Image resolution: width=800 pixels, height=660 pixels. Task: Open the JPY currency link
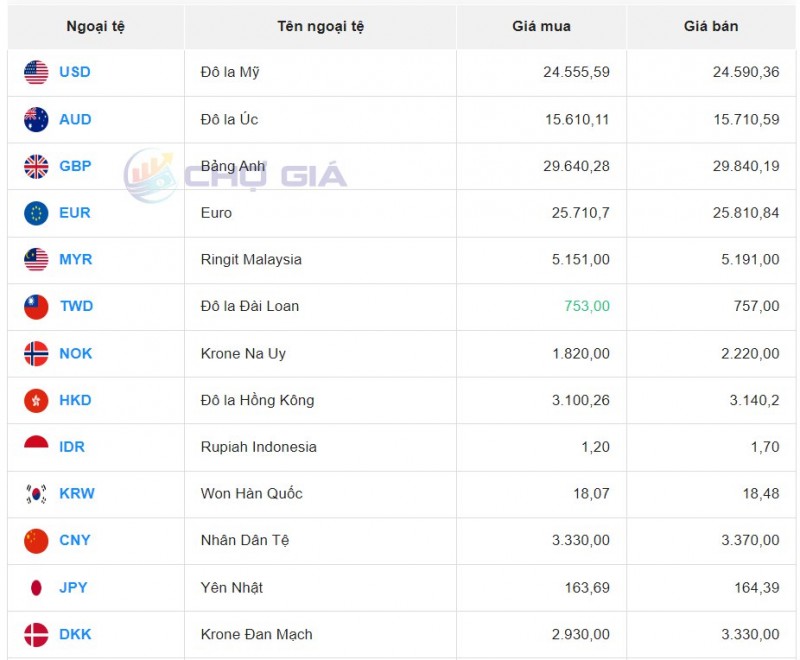74,587
